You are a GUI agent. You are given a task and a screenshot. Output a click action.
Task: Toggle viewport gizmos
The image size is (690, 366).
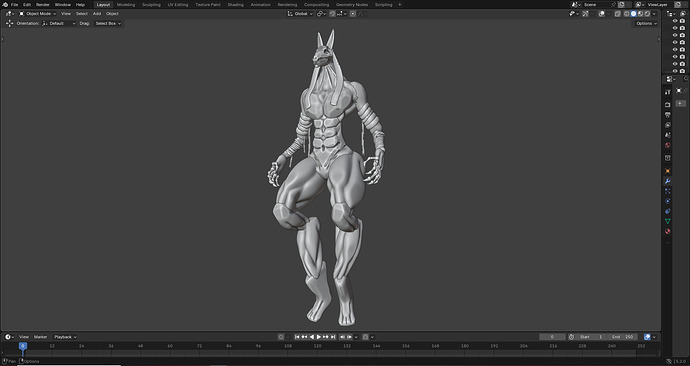(585, 14)
